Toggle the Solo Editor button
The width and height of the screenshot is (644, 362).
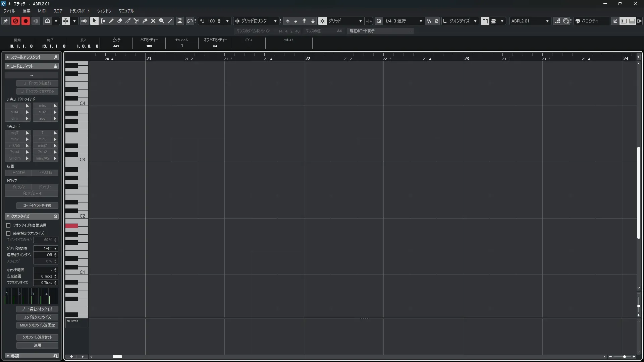pyautogui.click(x=15, y=21)
